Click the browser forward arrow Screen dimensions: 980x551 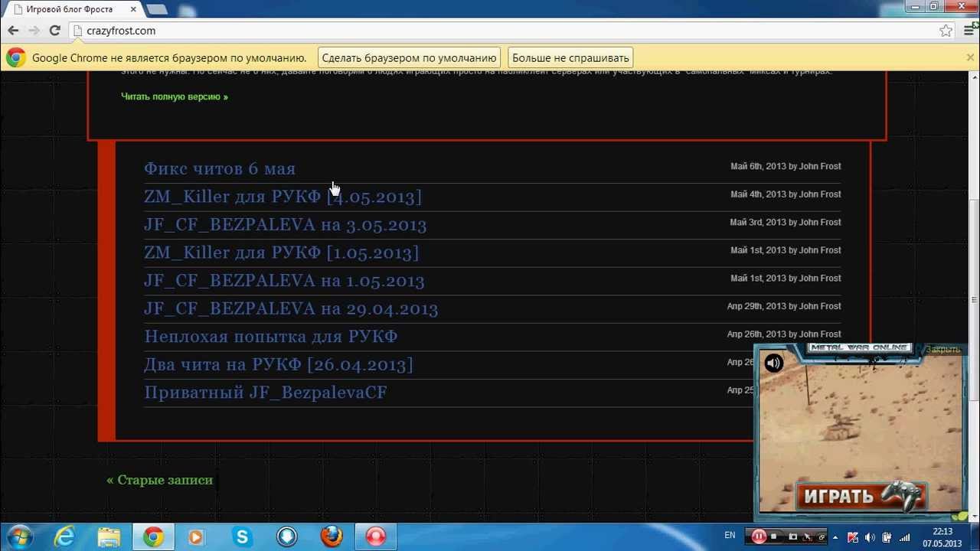(34, 31)
